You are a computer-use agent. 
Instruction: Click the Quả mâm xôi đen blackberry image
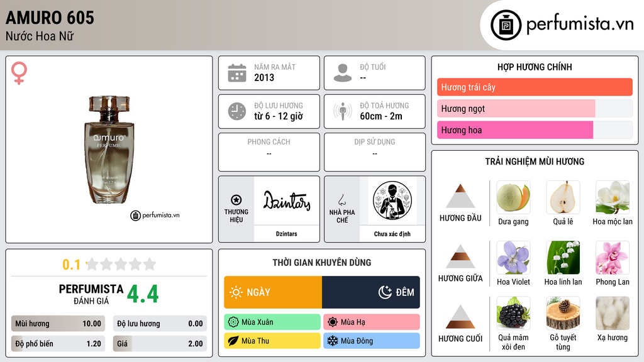pos(513,314)
